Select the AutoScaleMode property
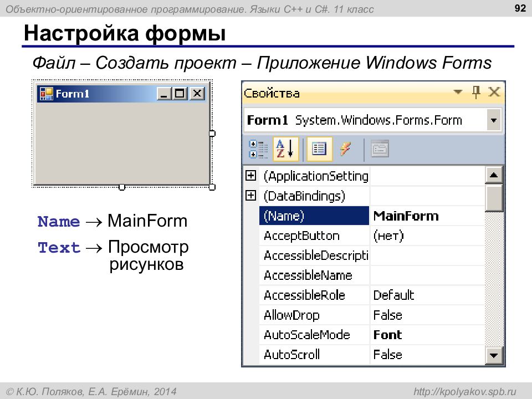 [314, 335]
